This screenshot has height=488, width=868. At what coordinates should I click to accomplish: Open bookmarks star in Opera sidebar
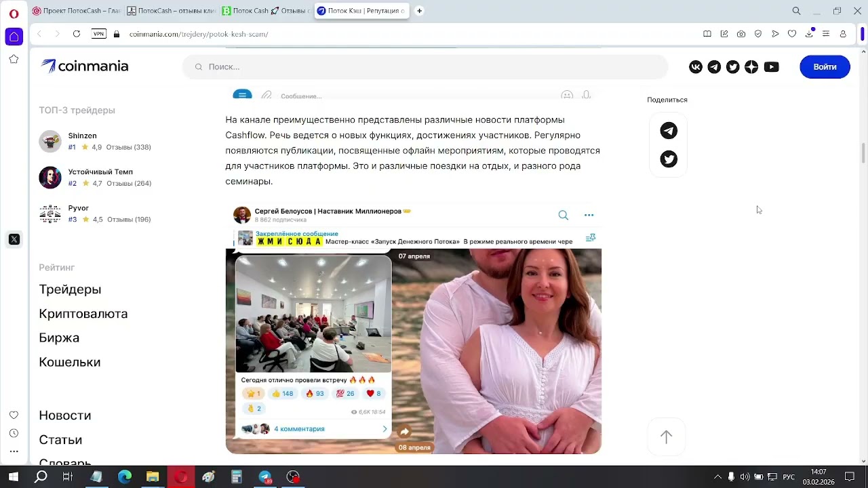(x=14, y=60)
